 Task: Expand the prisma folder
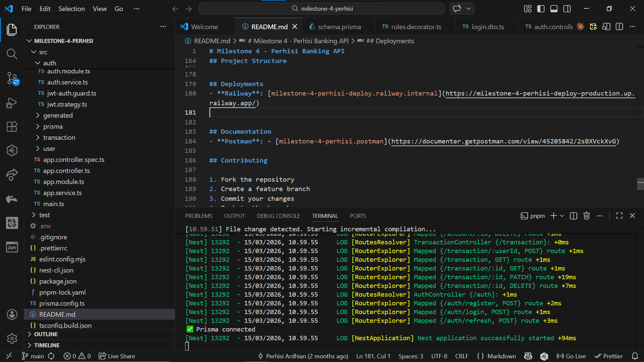pyautogui.click(x=53, y=126)
